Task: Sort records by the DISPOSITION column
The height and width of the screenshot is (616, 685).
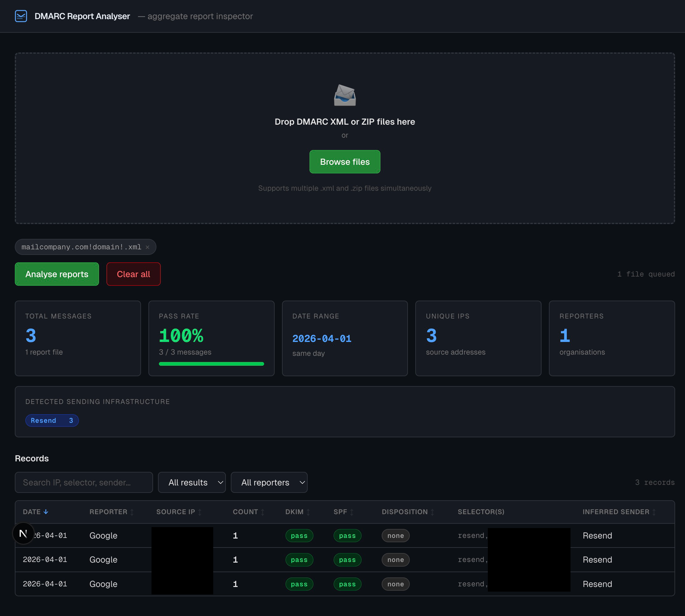Action: coord(432,512)
